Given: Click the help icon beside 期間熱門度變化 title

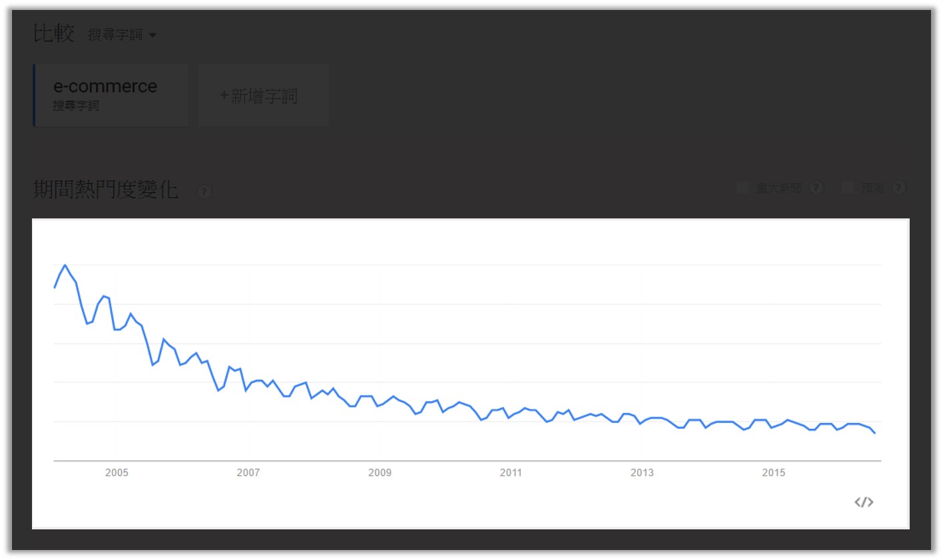Looking at the screenshot, I should tap(205, 191).
